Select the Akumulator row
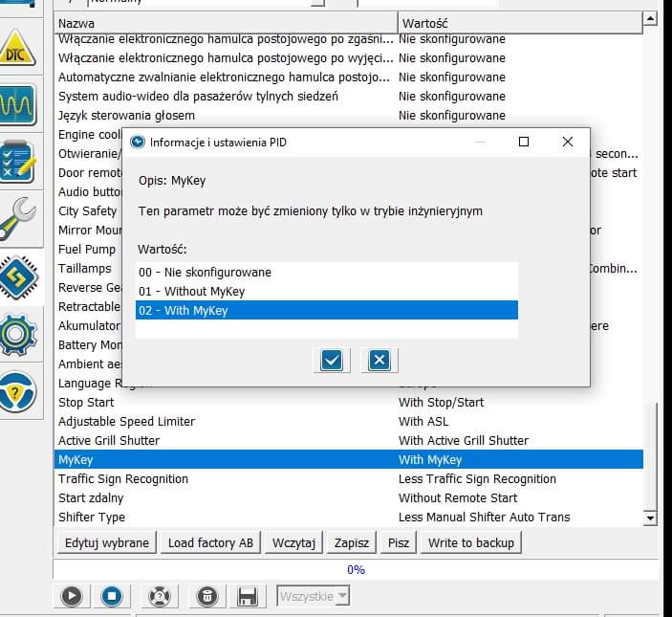Viewport: 672px width, 617px height. 88,326
